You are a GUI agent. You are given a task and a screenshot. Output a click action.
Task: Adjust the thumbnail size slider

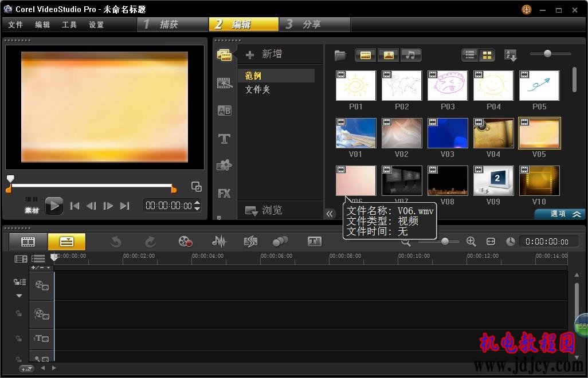coord(547,54)
